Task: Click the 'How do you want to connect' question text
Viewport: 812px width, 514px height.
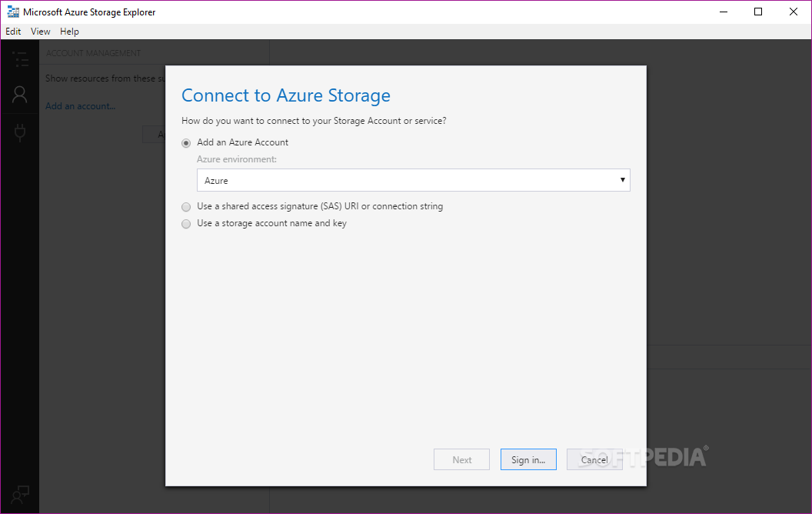Action: (x=314, y=121)
